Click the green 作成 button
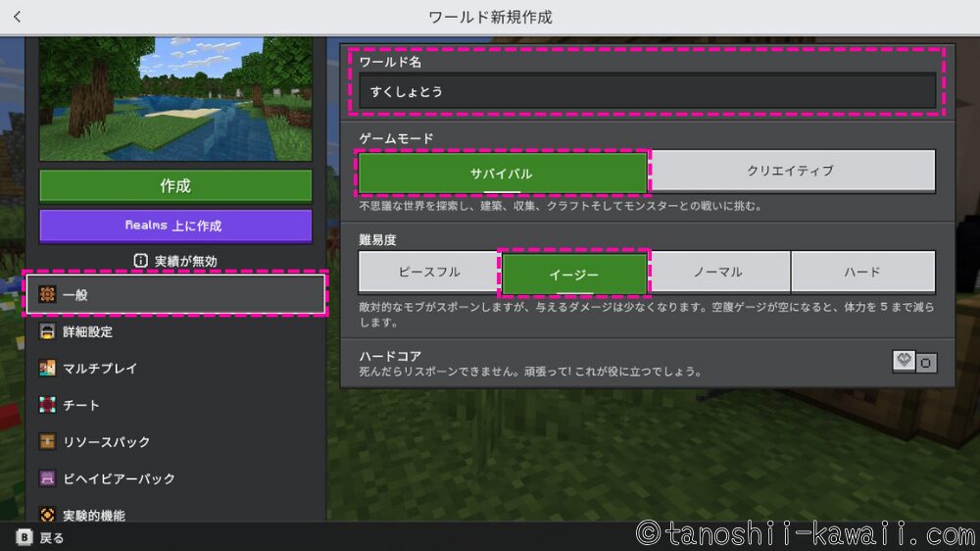 (x=175, y=185)
